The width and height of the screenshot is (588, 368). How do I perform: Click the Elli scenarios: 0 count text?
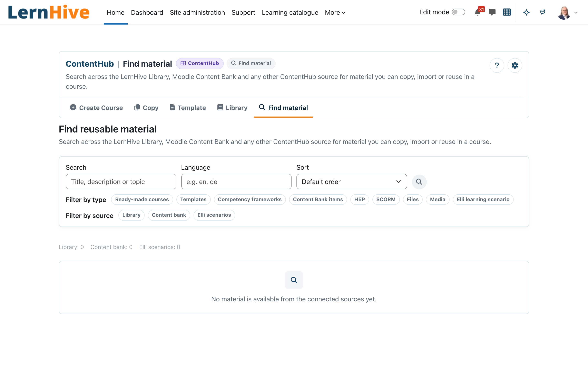pyautogui.click(x=160, y=247)
